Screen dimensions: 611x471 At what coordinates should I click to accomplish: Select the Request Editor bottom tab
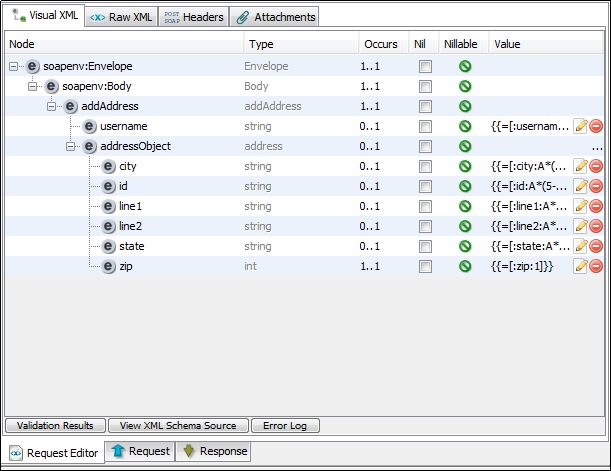(54, 453)
